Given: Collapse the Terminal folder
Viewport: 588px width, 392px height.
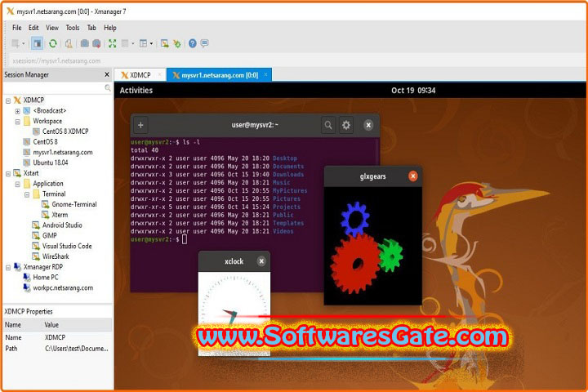Looking at the screenshot, I should pyautogui.click(x=27, y=194).
